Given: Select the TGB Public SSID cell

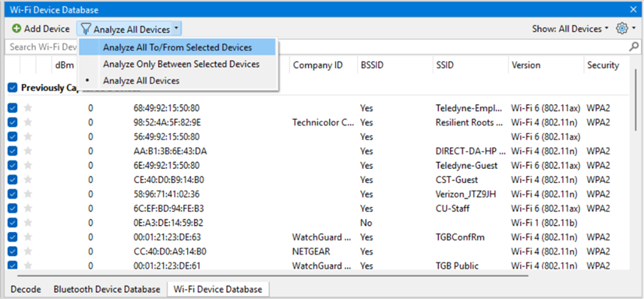Looking at the screenshot, I should click(457, 266).
